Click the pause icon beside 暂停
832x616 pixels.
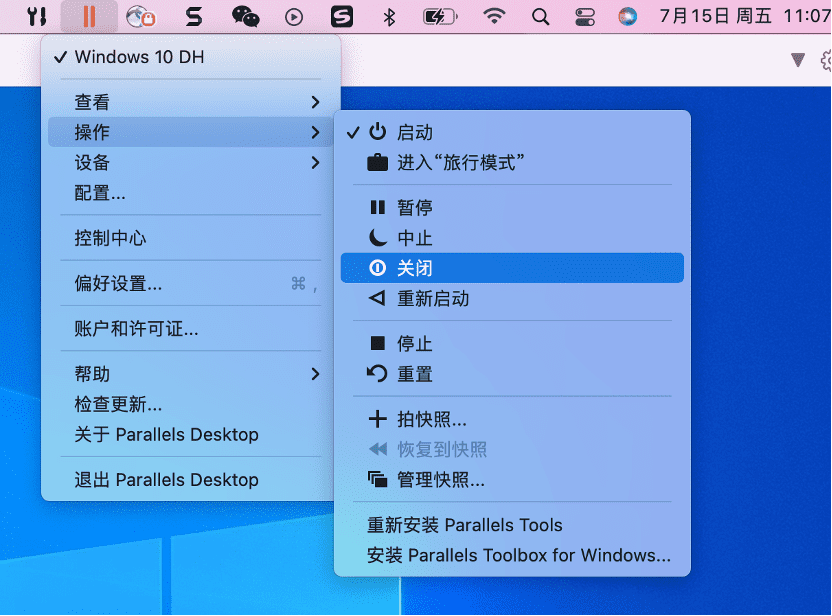[x=377, y=208]
